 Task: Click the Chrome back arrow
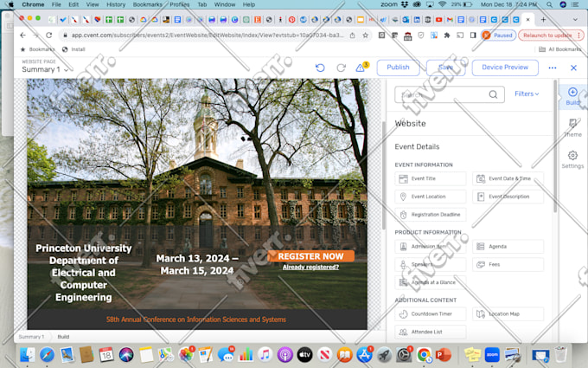click(x=22, y=36)
